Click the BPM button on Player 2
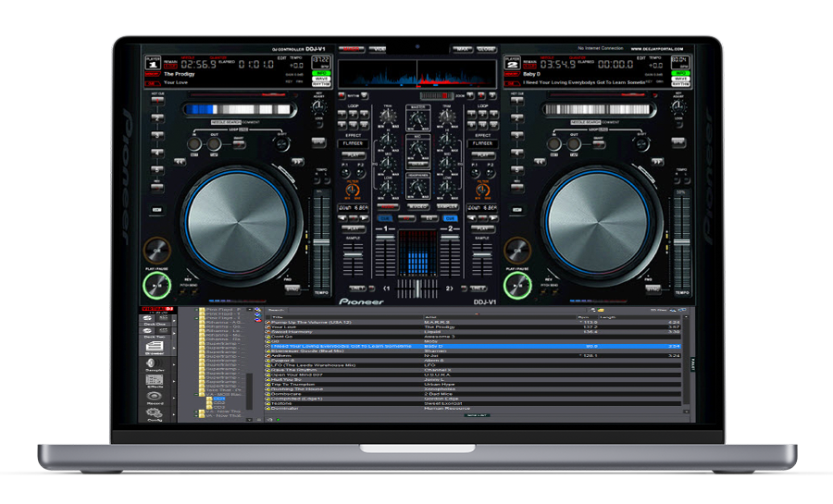Image resolution: width=833 pixels, height=504 pixels. [678, 142]
